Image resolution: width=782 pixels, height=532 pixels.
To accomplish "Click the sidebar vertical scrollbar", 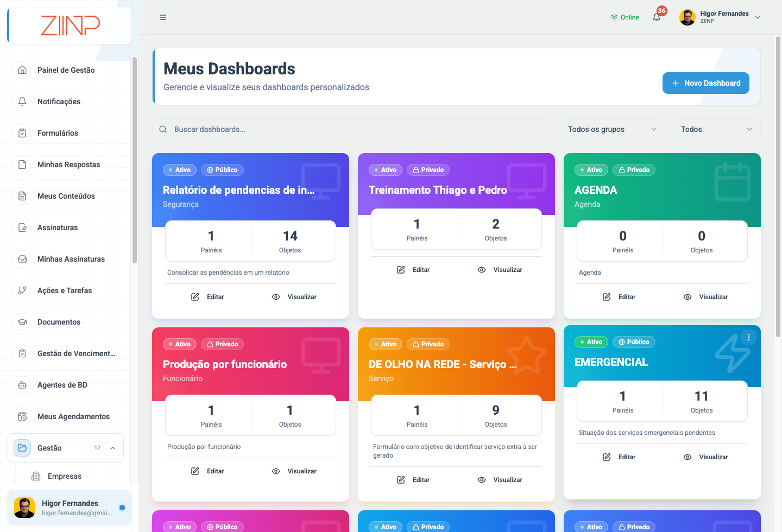I will 134,160.
